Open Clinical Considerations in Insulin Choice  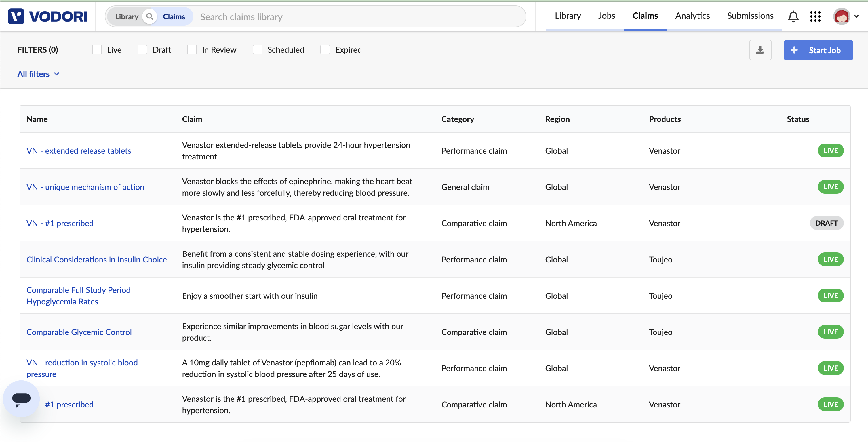(97, 259)
